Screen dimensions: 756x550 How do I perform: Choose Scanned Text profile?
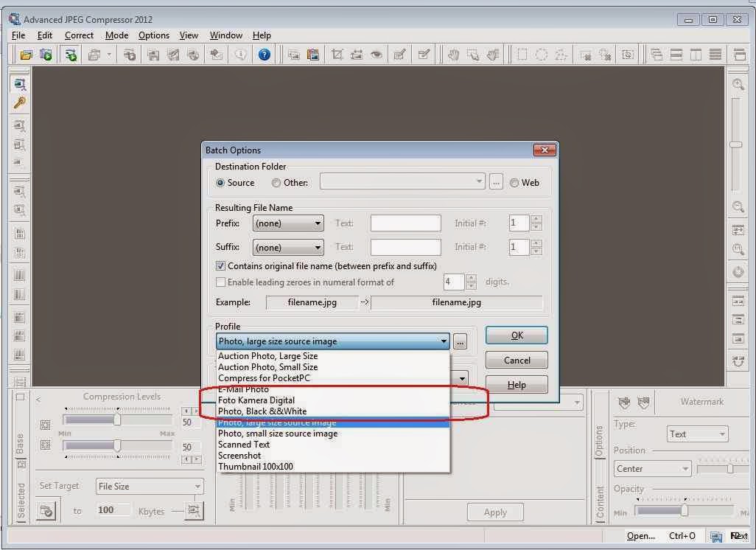[x=332, y=445]
